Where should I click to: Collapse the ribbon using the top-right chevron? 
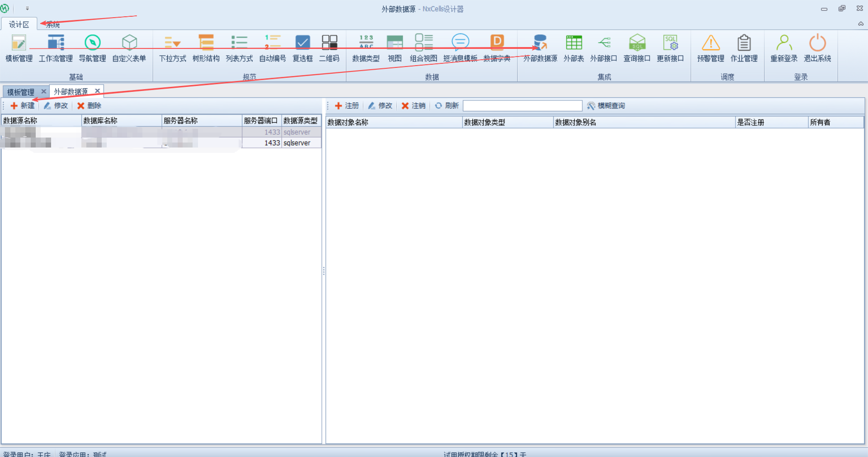point(860,24)
